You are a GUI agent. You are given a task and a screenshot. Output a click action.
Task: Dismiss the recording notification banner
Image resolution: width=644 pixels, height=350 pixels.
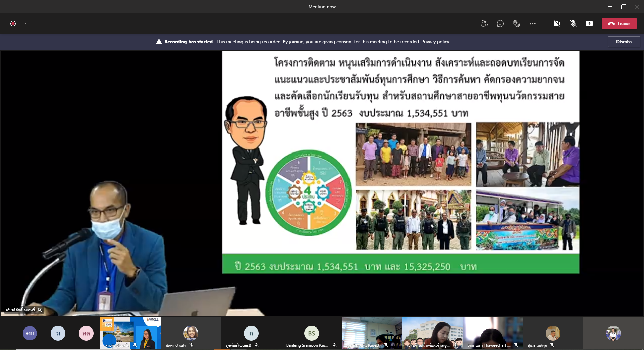(624, 42)
